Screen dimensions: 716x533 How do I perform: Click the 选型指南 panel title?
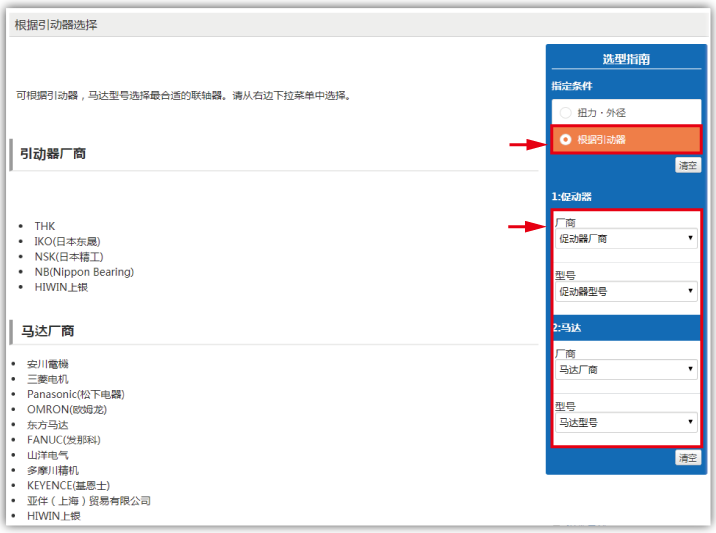pyautogui.click(x=626, y=59)
